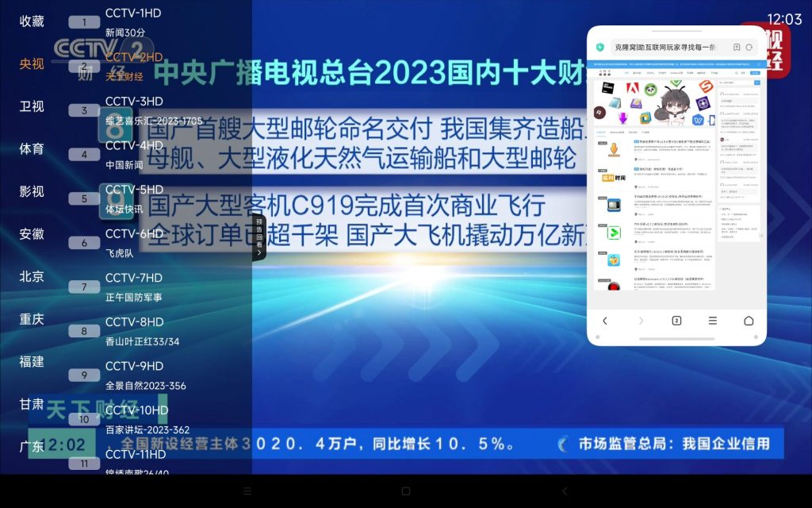
Task: Switch to channel CCTV-8HD
Action: coord(134,321)
